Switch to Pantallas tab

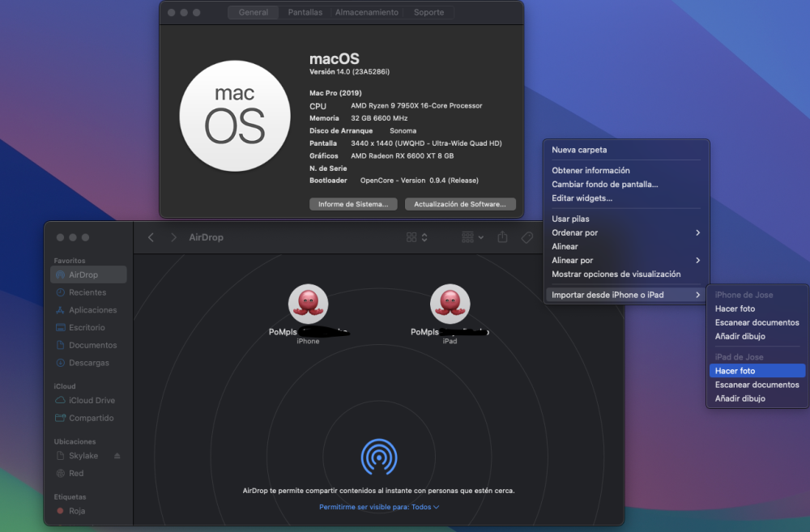click(305, 12)
